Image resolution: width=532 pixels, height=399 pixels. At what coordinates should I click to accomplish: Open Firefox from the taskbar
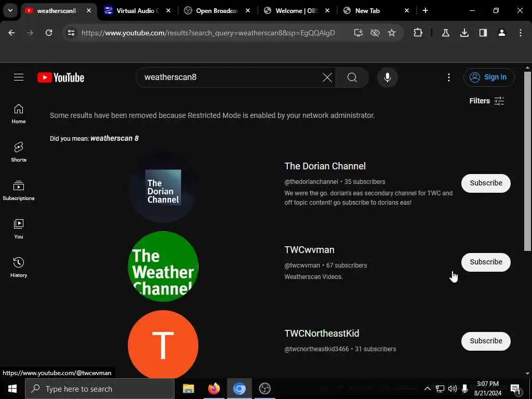tap(214, 389)
